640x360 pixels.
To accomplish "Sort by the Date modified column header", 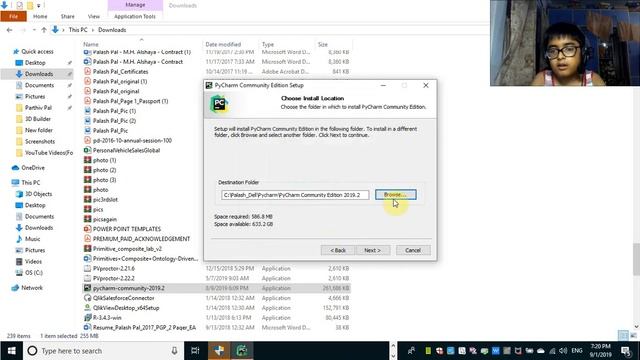I will (x=223, y=44).
